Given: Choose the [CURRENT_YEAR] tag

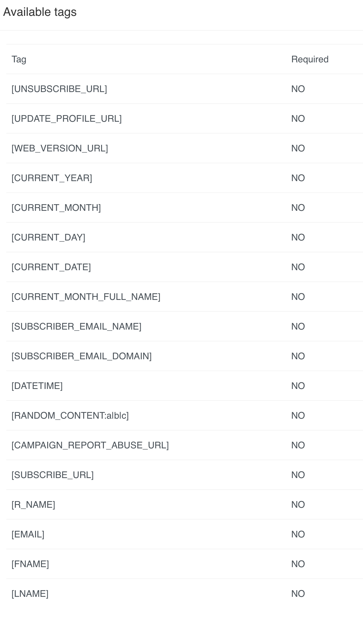Looking at the screenshot, I should pyautogui.click(x=52, y=178).
